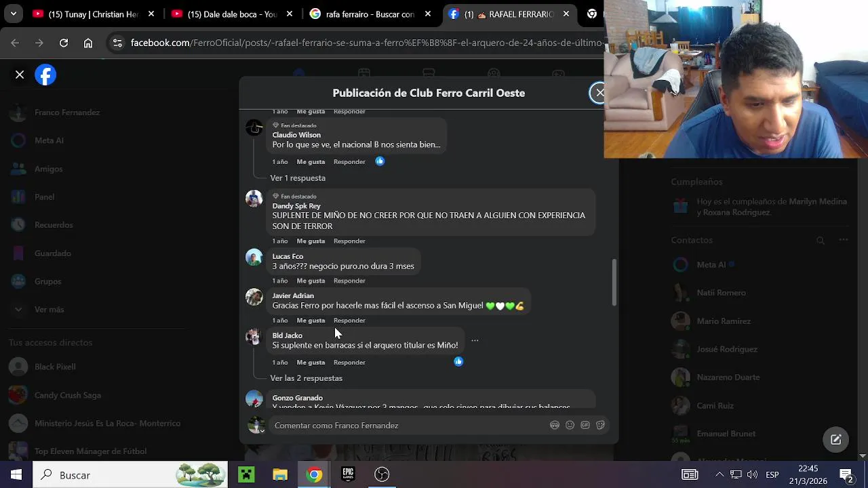Open Ministerio Jesús Es La Roca shortcut
Image resolution: width=868 pixels, height=488 pixels.
pos(107,423)
